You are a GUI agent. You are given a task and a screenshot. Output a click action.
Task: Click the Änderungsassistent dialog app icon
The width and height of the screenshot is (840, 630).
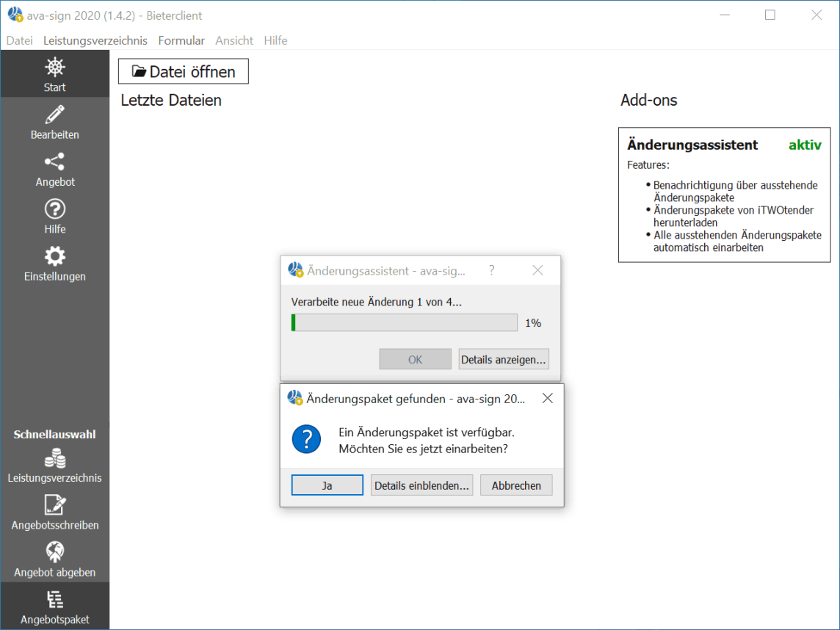295,269
